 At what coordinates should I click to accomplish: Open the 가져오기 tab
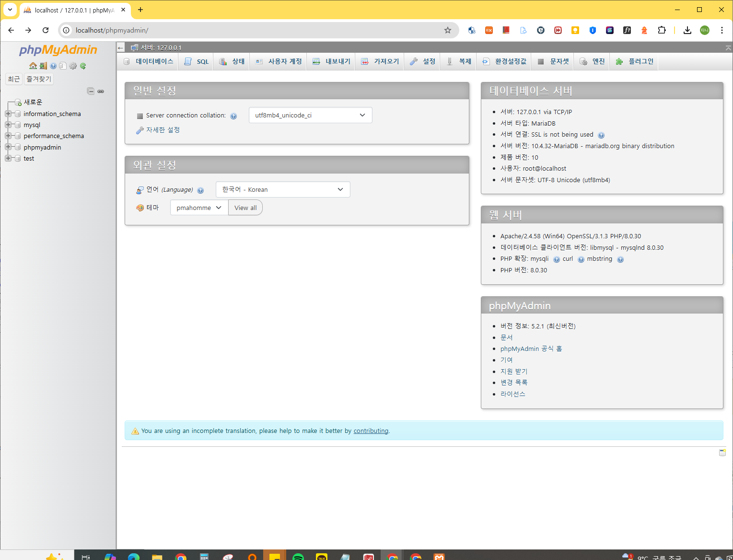(380, 61)
